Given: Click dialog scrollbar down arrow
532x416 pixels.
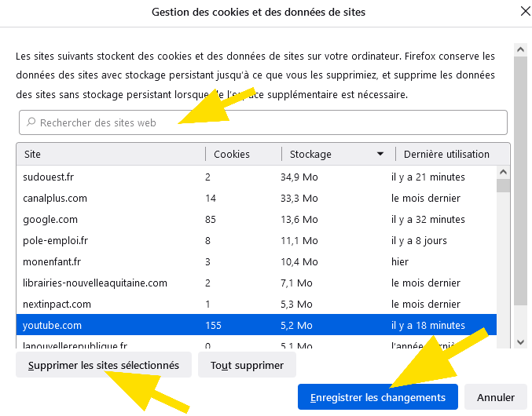Looking at the screenshot, I should pyautogui.click(x=520, y=342).
